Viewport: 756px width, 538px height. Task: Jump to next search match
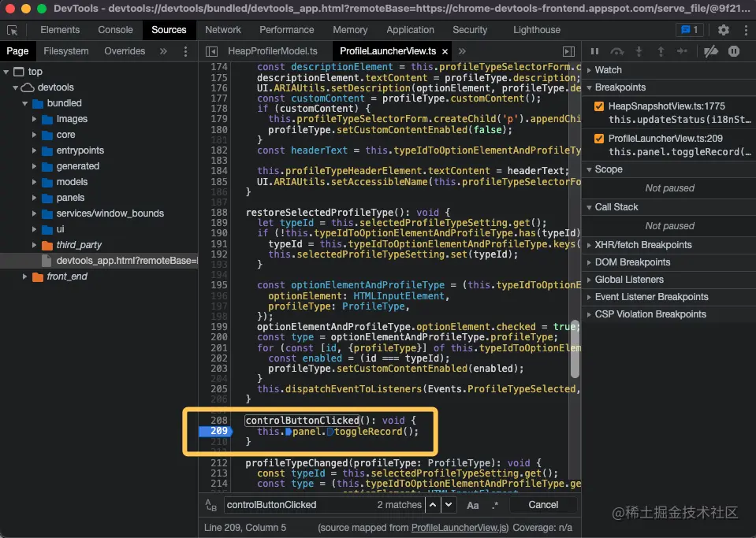[449, 505]
